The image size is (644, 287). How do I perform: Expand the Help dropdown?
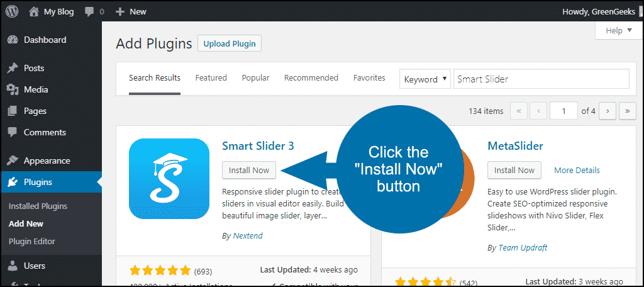pos(618,30)
